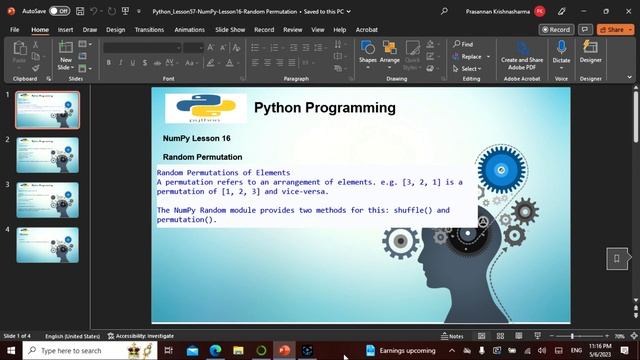Click Find in Editing group
The image size is (640, 360).
pyautogui.click(x=463, y=44)
